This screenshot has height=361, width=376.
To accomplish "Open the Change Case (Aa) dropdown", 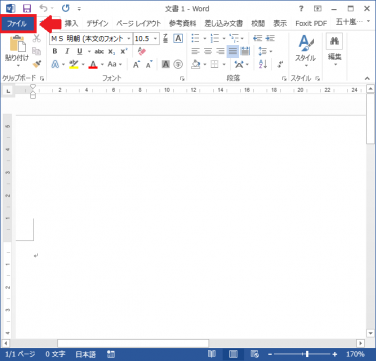I will coord(115,64).
